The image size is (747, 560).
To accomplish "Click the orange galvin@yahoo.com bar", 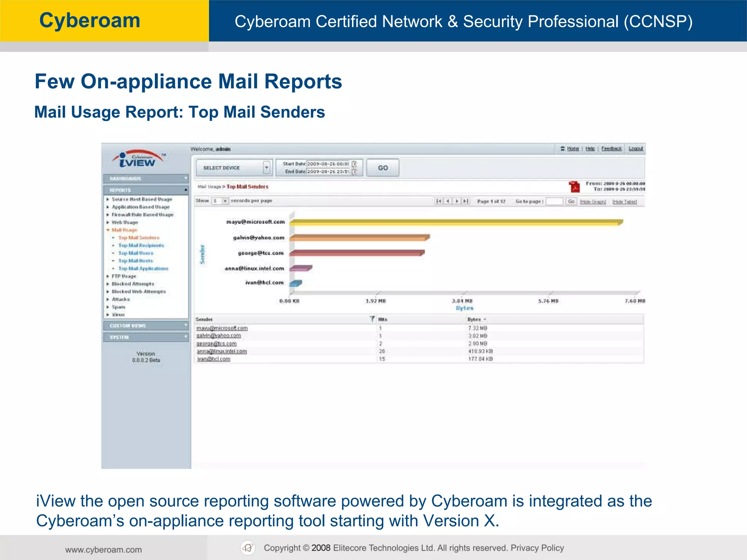I will tap(360, 238).
